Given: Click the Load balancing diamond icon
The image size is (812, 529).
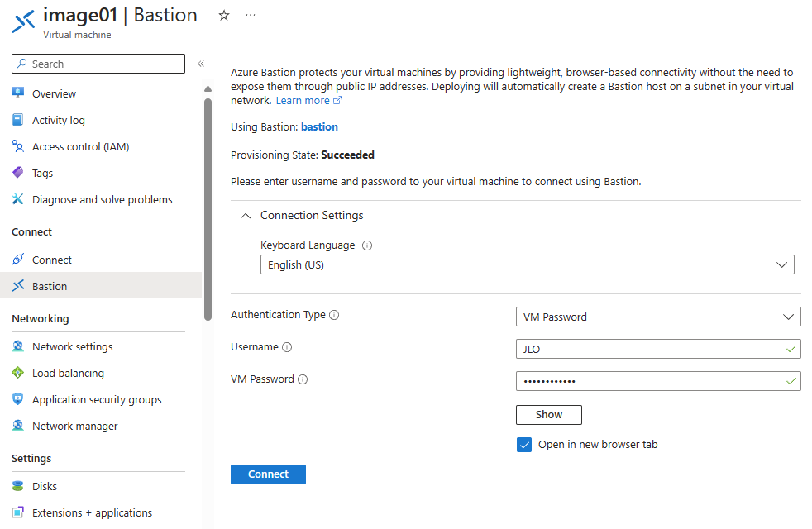Looking at the screenshot, I should 17,372.
